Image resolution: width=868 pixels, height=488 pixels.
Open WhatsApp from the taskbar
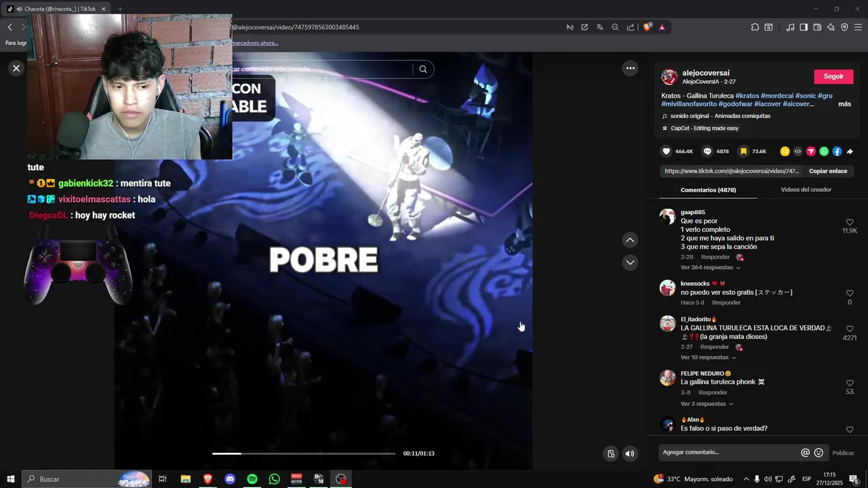[x=274, y=479]
